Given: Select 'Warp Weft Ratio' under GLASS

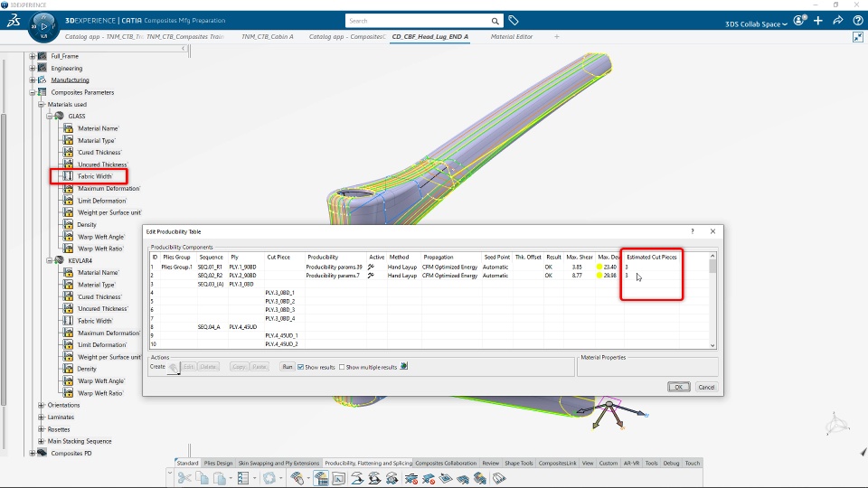Looking at the screenshot, I should click(100, 249).
